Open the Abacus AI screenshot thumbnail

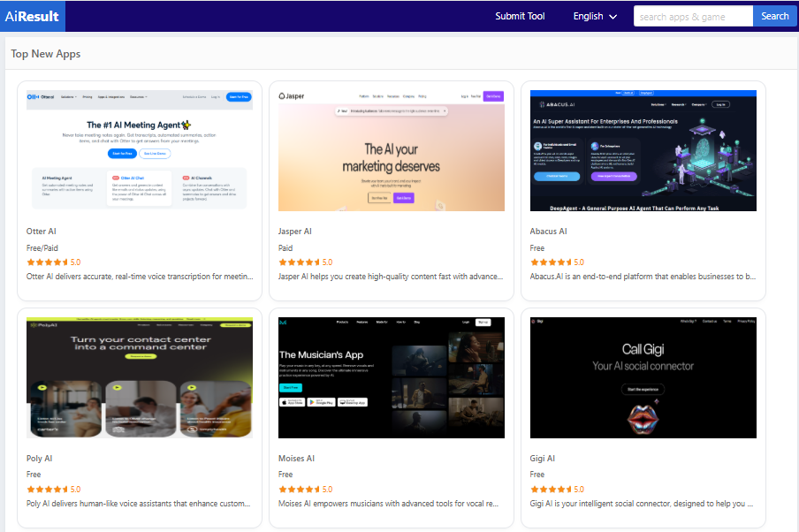[643, 151]
